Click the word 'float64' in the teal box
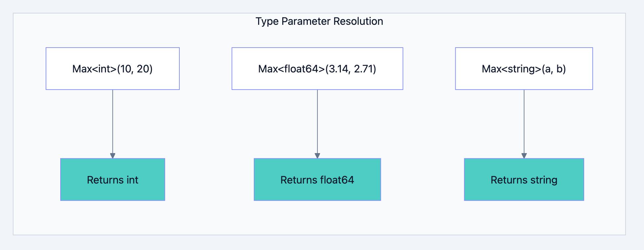644x250 pixels. click(x=337, y=180)
